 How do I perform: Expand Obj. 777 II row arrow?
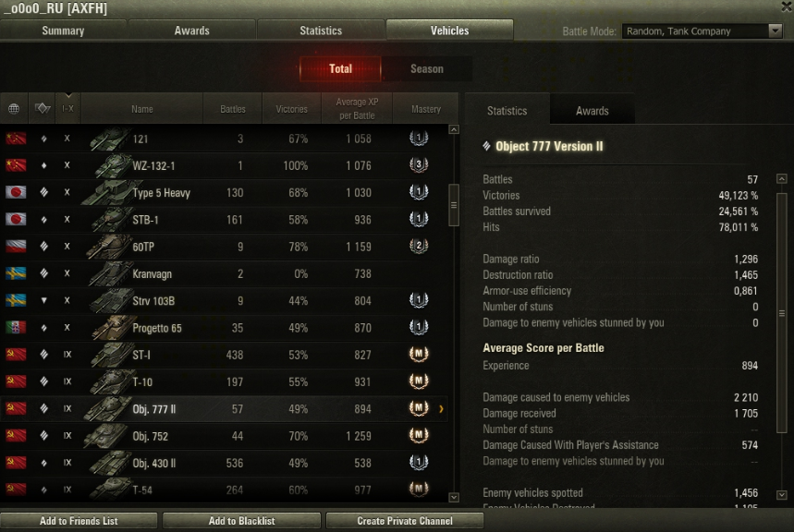[x=441, y=408]
